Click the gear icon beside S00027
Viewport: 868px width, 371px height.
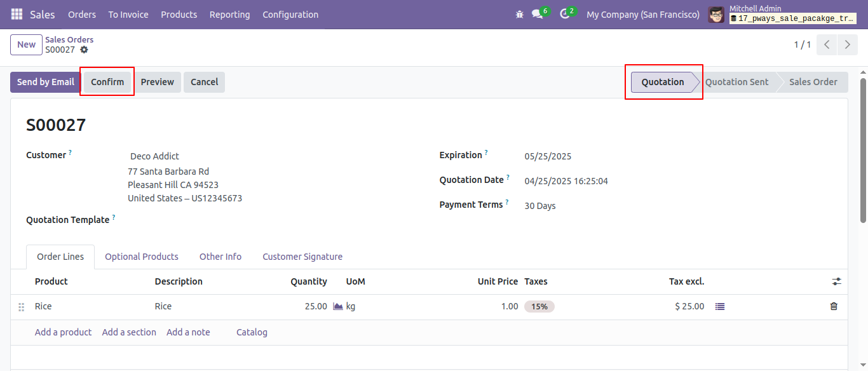(x=84, y=50)
